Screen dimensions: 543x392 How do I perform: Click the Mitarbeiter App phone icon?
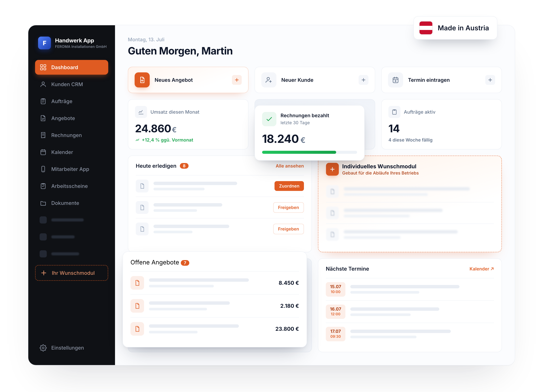tap(43, 169)
